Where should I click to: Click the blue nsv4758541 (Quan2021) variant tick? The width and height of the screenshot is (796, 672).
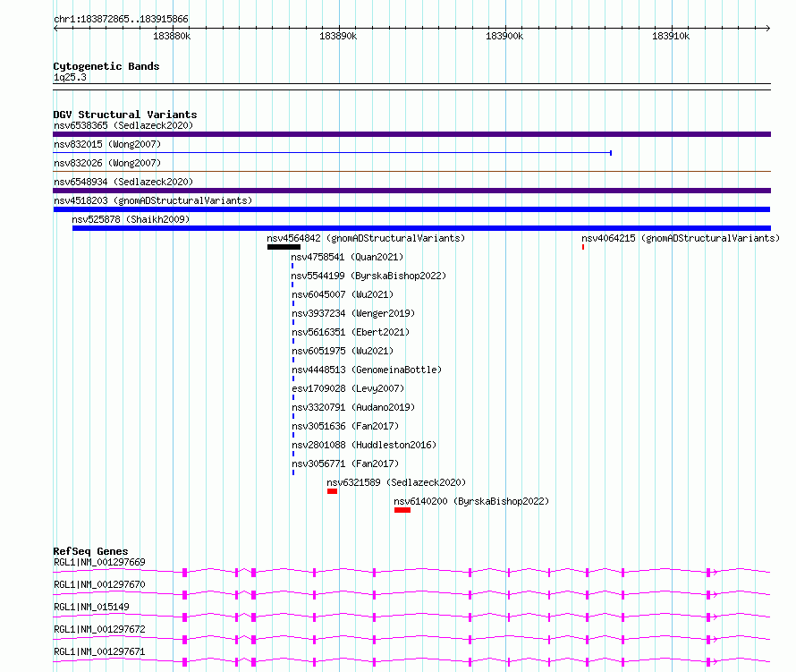click(x=292, y=266)
